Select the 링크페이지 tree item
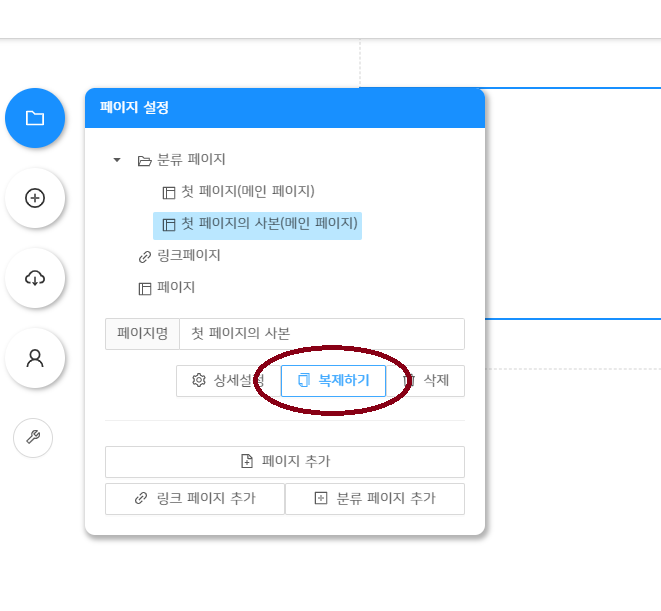The height and width of the screenshot is (611, 661). pos(189,256)
